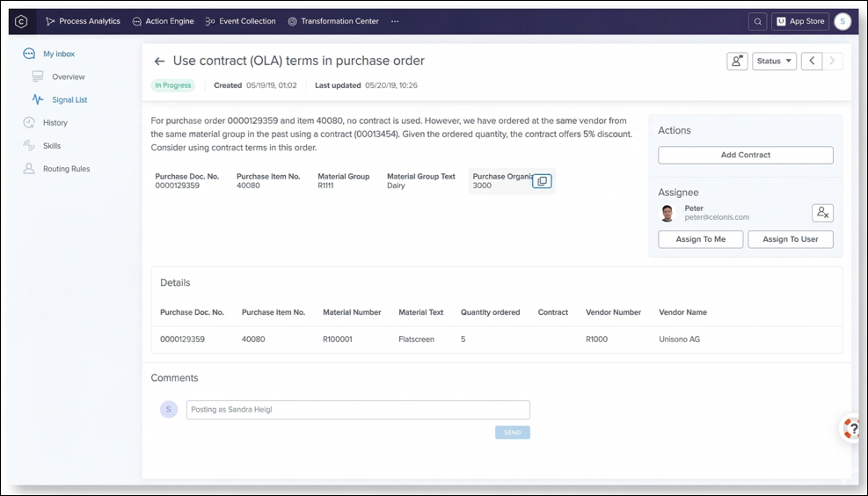The image size is (868, 496).
Task: Click the assignee icon left of Status
Action: [737, 62]
